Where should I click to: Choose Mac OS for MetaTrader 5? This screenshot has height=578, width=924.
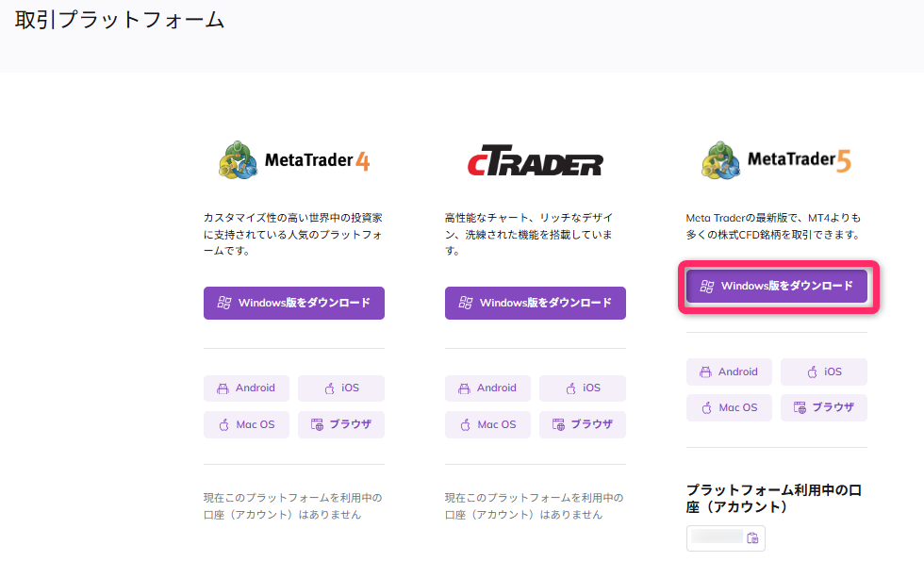pos(729,407)
